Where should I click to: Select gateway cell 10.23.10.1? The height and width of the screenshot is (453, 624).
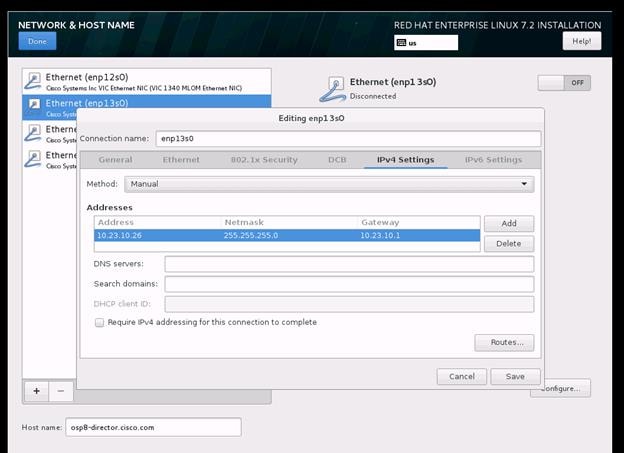pyautogui.click(x=380, y=235)
